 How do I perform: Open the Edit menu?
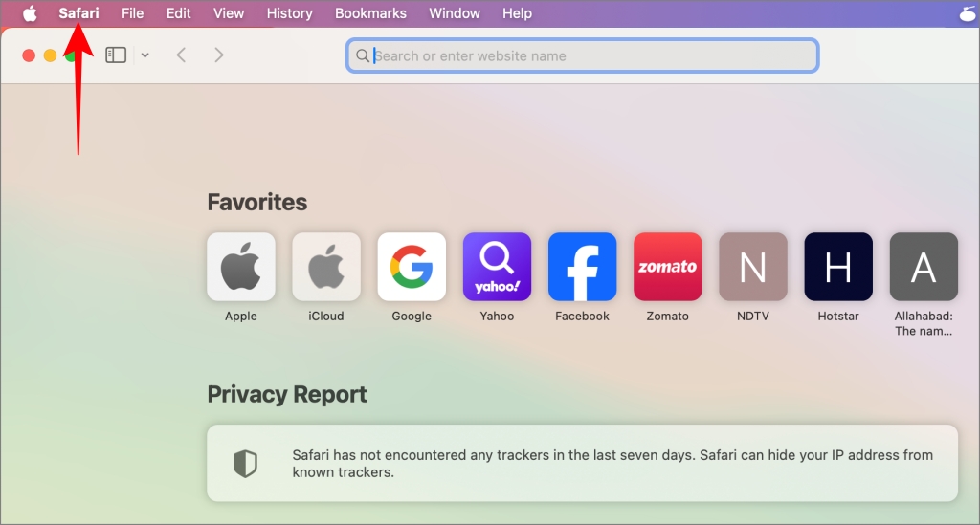click(178, 13)
